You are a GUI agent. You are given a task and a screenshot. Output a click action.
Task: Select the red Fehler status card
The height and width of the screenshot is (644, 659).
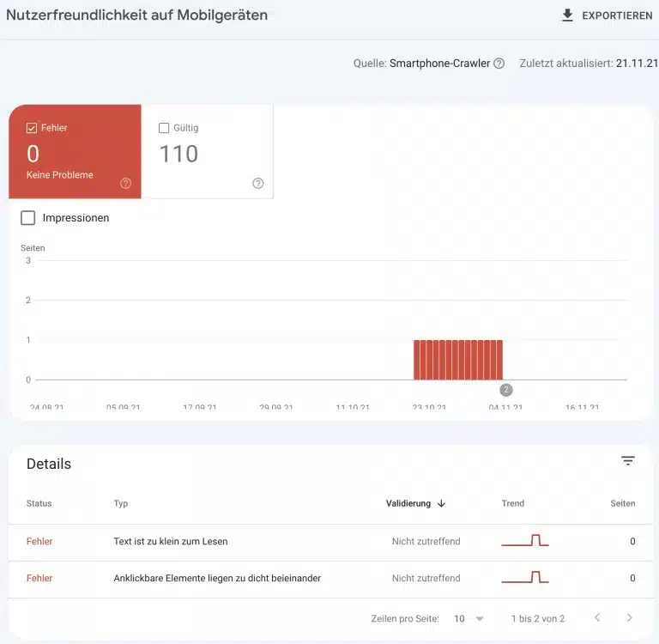(x=75, y=151)
